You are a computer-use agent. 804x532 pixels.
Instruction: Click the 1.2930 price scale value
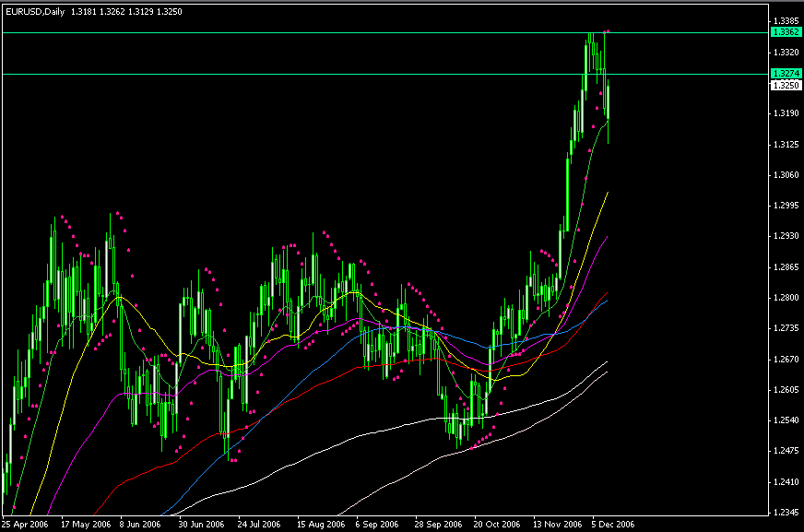[786, 236]
